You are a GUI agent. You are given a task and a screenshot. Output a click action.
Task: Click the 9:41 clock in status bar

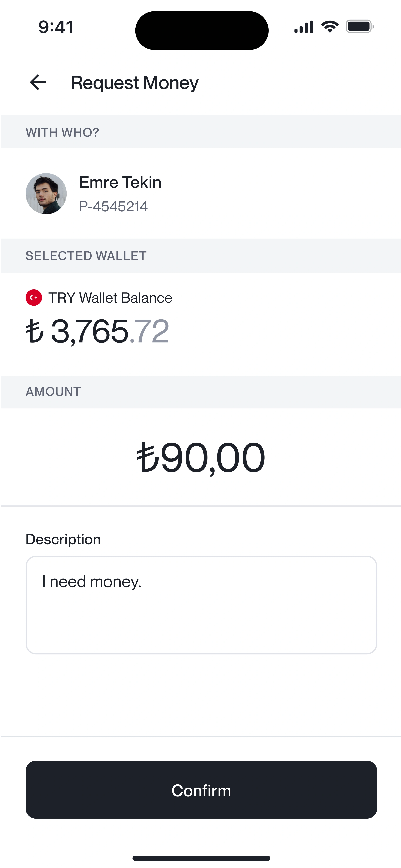(x=56, y=27)
